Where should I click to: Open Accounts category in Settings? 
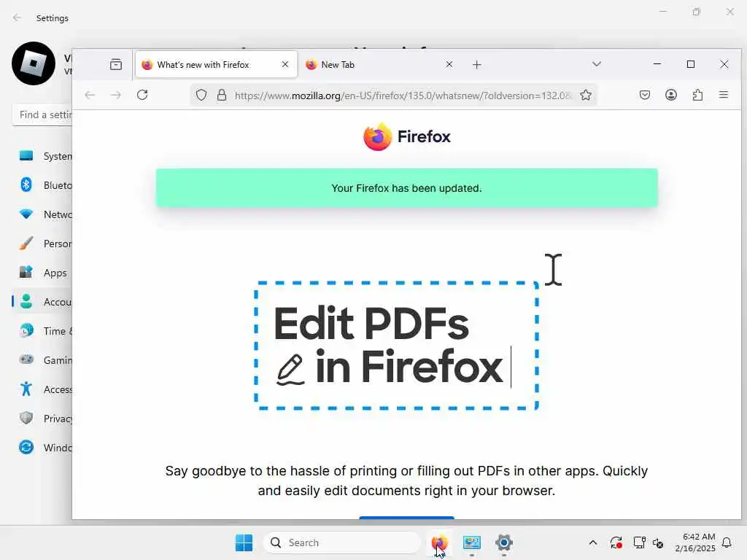[43, 302]
